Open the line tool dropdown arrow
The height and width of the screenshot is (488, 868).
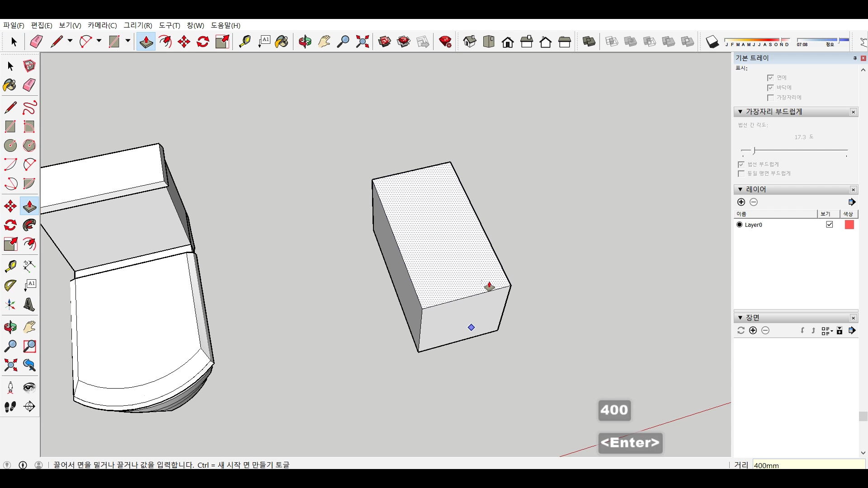70,41
